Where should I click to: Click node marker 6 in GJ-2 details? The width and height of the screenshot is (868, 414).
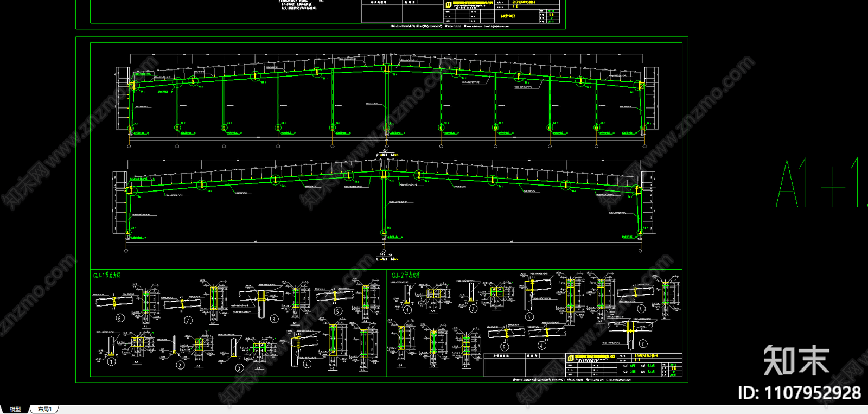pyautogui.click(x=541, y=345)
